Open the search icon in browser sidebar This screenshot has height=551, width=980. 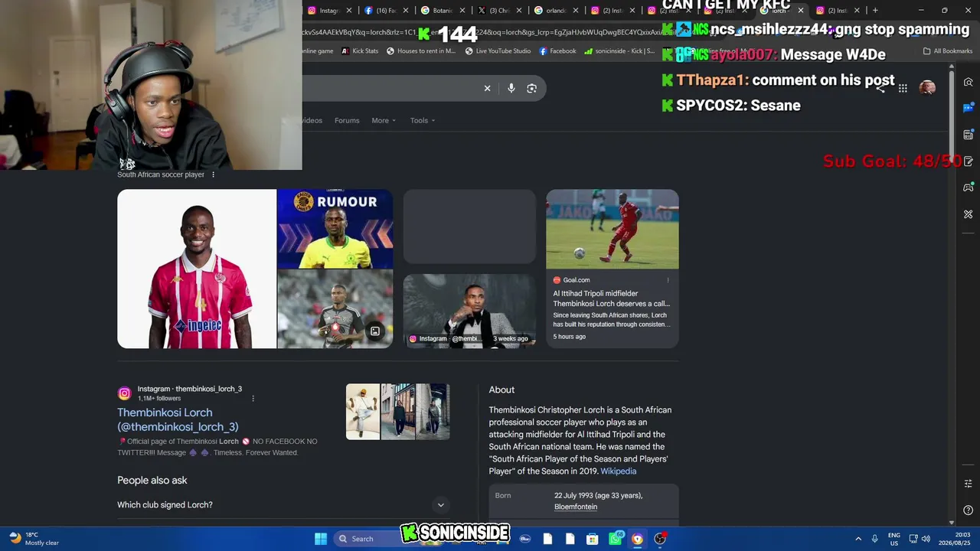[969, 82]
